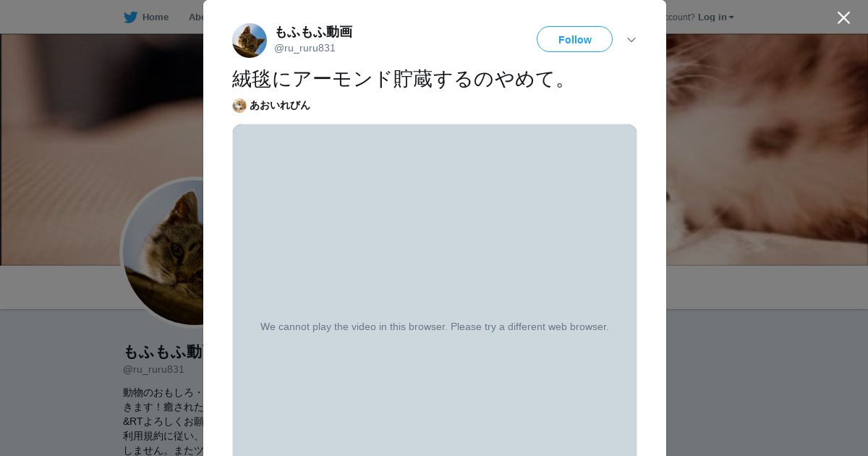Click @ru_ruru831 handle under profile name

153,369
